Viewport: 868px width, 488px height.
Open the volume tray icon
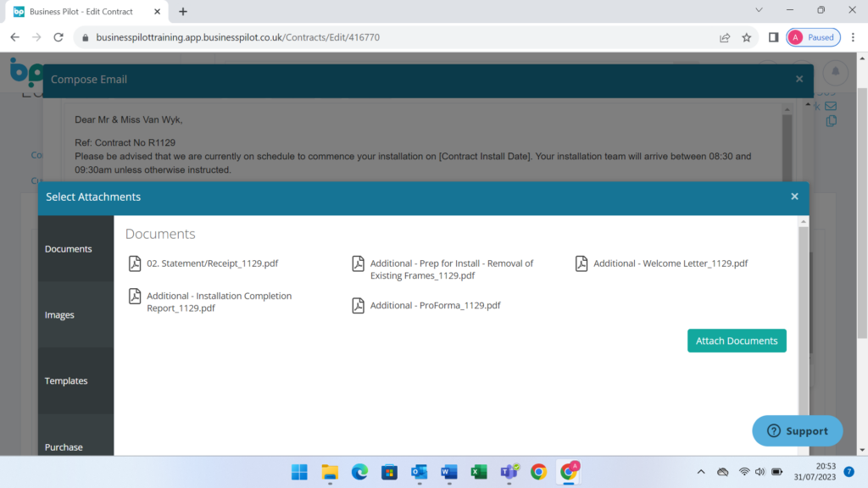(x=760, y=472)
